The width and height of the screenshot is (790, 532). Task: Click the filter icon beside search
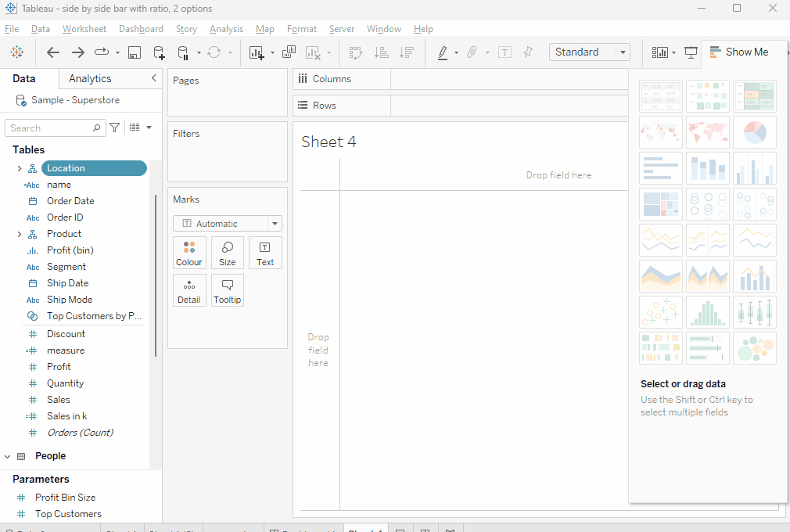click(x=115, y=128)
